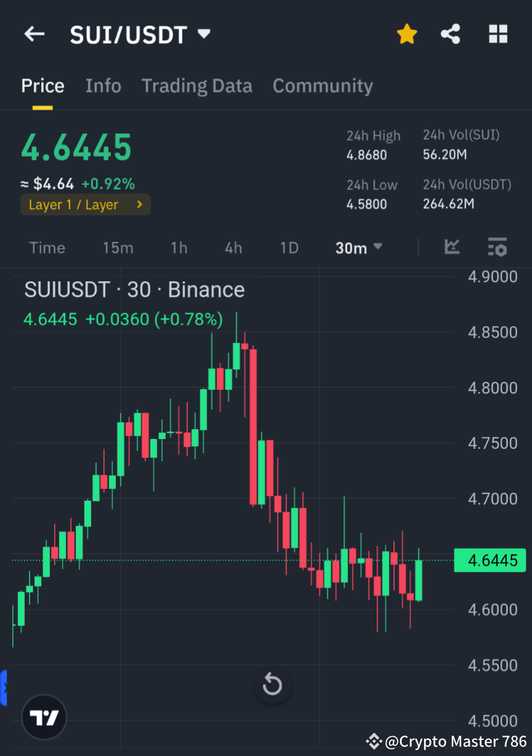Tap the refresh icon below the chart

(x=272, y=684)
